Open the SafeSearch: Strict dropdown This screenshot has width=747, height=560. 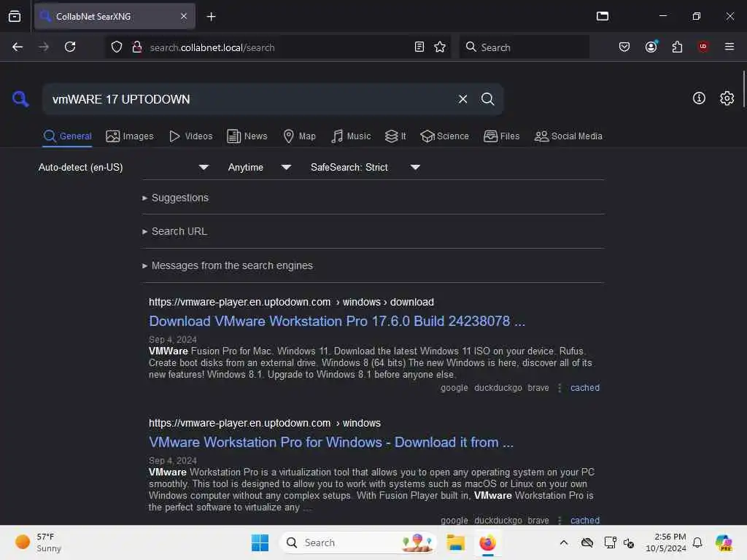tap(365, 167)
